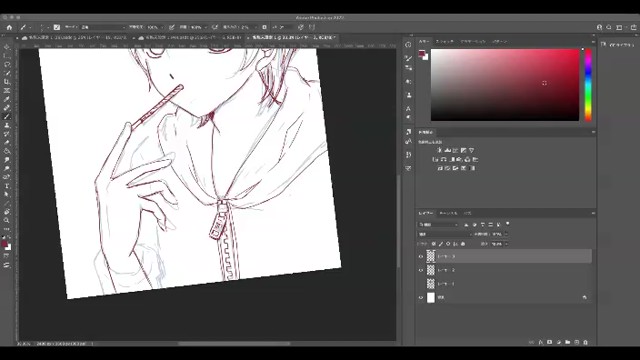Toggle the layer filter switch in Layers panel
The image size is (640, 360).
[507, 224]
